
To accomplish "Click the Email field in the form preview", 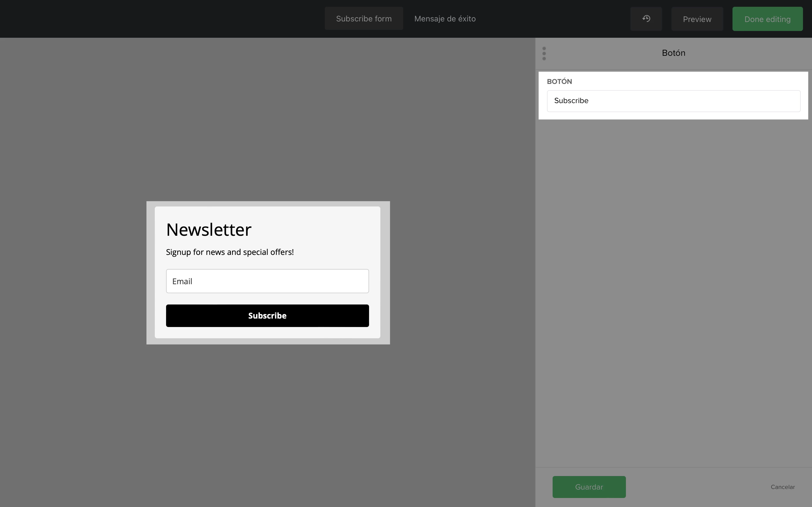I will pyautogui.click(x=267, y=281).
